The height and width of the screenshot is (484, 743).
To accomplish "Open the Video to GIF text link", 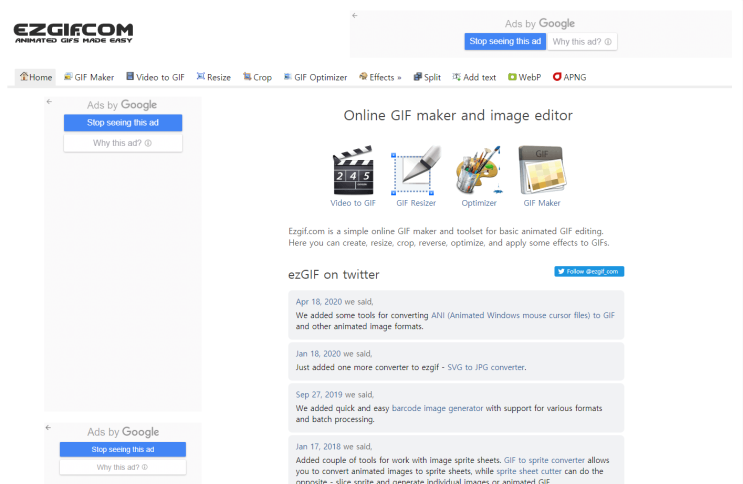I will coord(353,203).
